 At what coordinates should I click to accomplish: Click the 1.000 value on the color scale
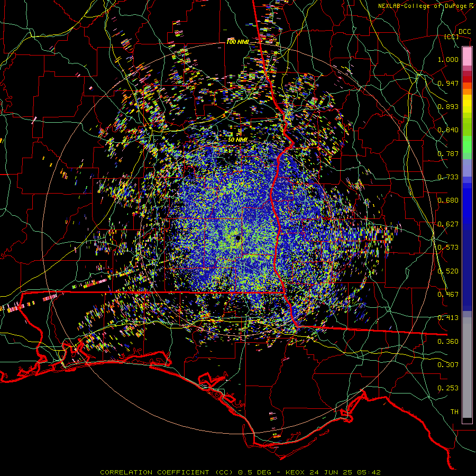[x=448, y=59]
